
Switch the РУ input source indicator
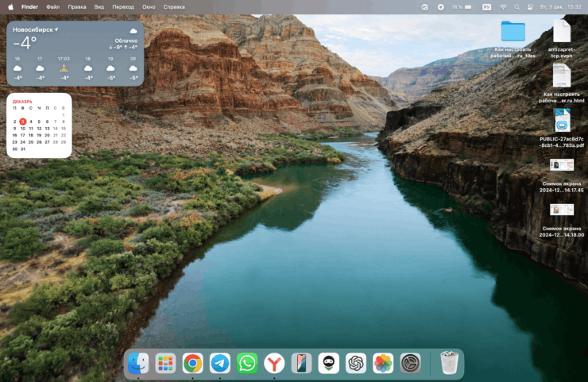pyautogui.click(x=486, y=7)
